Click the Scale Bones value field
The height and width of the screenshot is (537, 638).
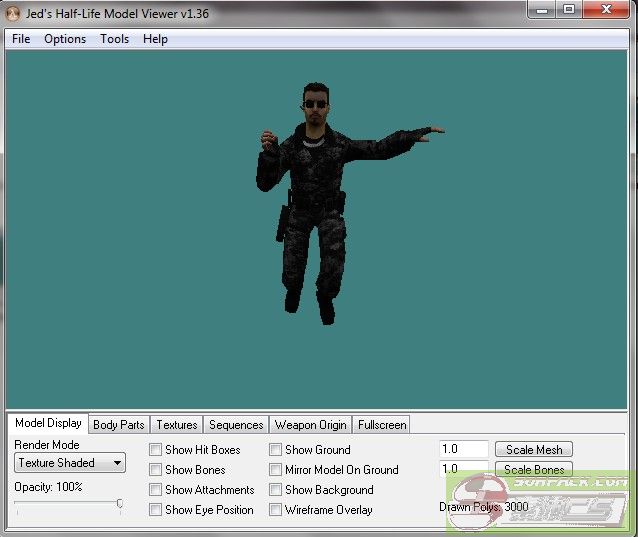(x=463, y=469)
